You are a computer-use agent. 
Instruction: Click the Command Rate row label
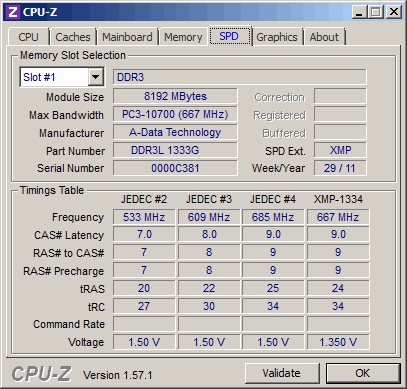point(69,324)
